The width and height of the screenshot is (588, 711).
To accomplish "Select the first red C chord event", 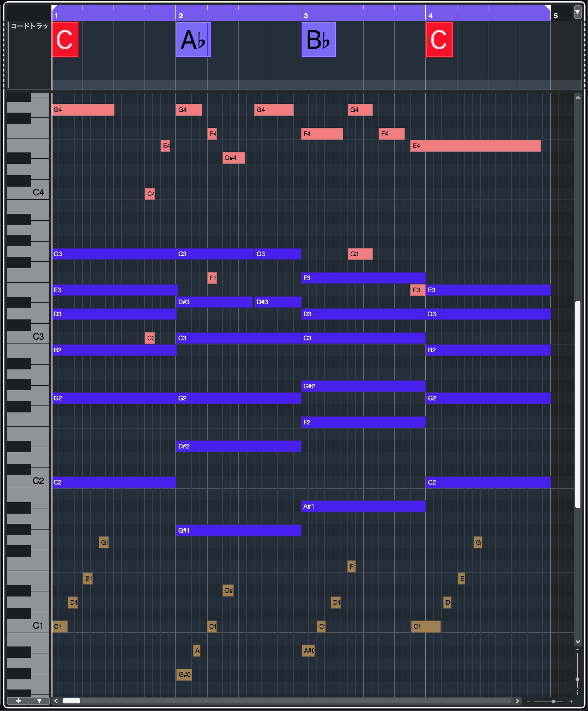I will pos(65,40).
